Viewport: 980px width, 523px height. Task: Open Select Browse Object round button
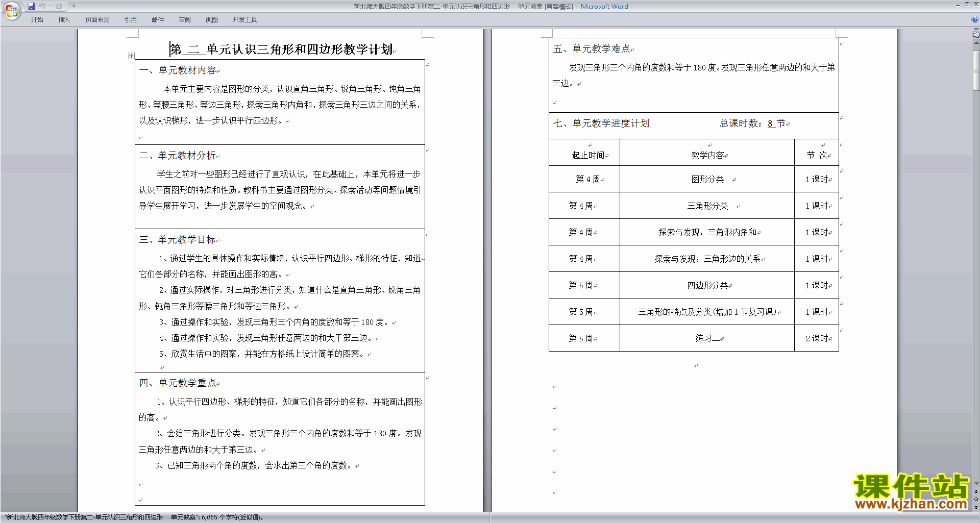[x=976, y=499]
